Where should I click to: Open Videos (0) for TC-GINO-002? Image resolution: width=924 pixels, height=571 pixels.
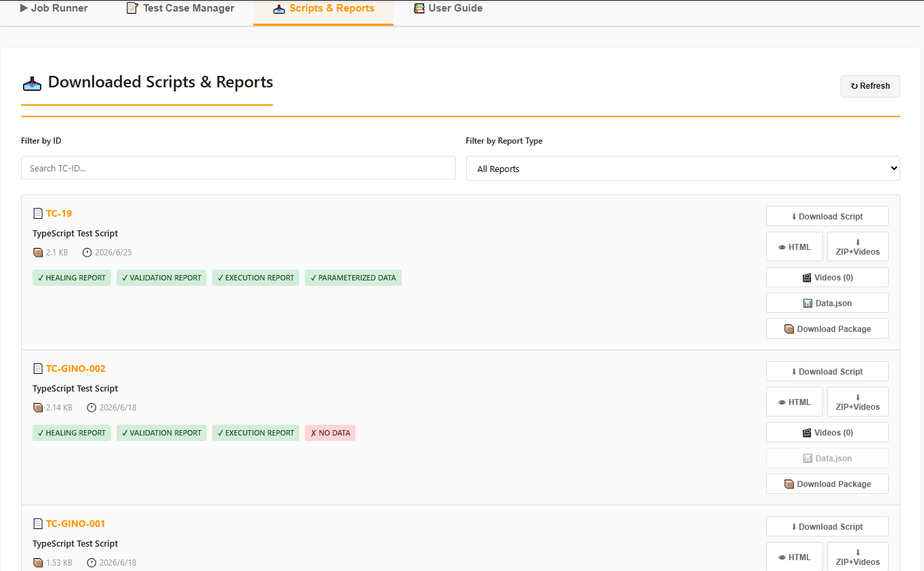pyautogui.click(x=827, y=433)
